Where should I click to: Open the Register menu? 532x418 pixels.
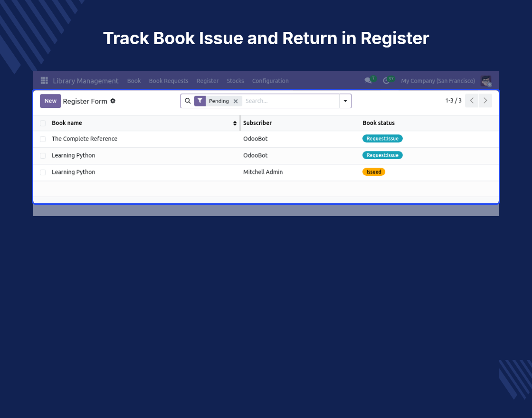(x=208, y=81)
